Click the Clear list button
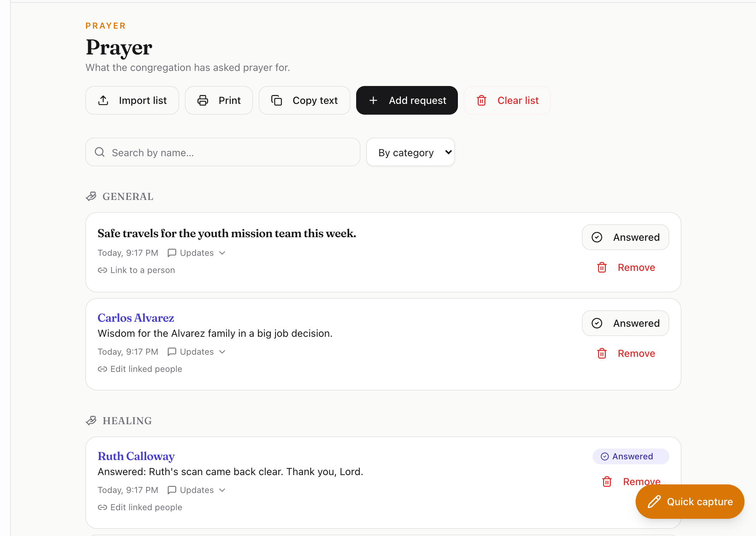 [x=507, y=100]
